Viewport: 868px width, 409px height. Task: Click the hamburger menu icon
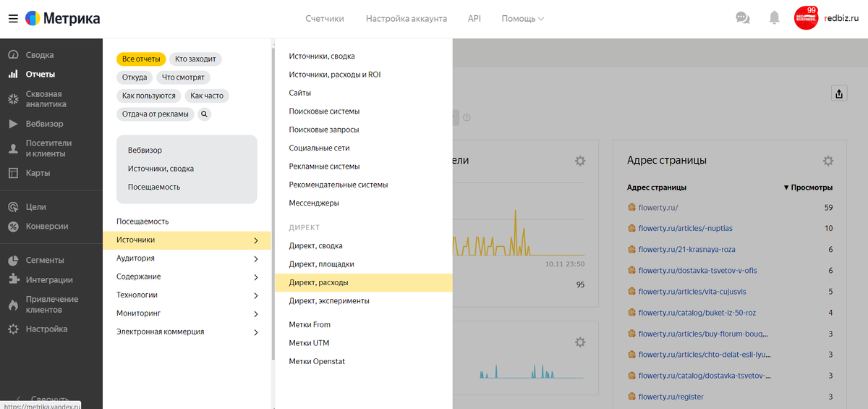click(13, 19)
